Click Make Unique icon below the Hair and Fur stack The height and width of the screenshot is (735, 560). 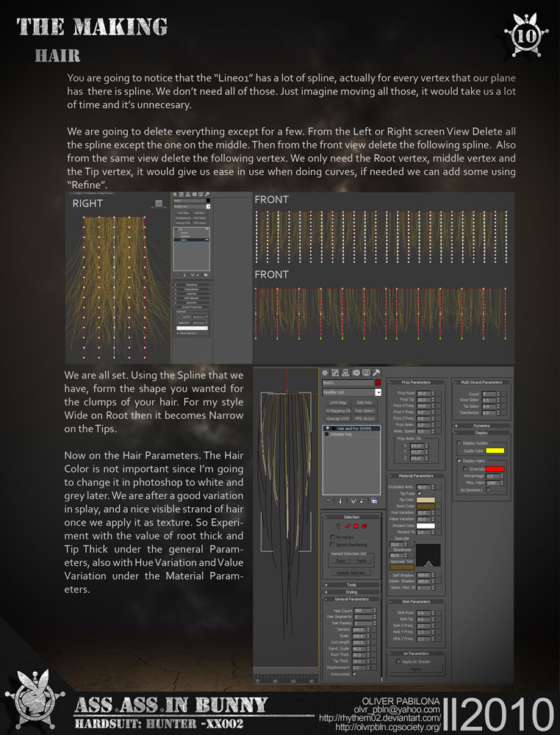click(x=353, y=501)
